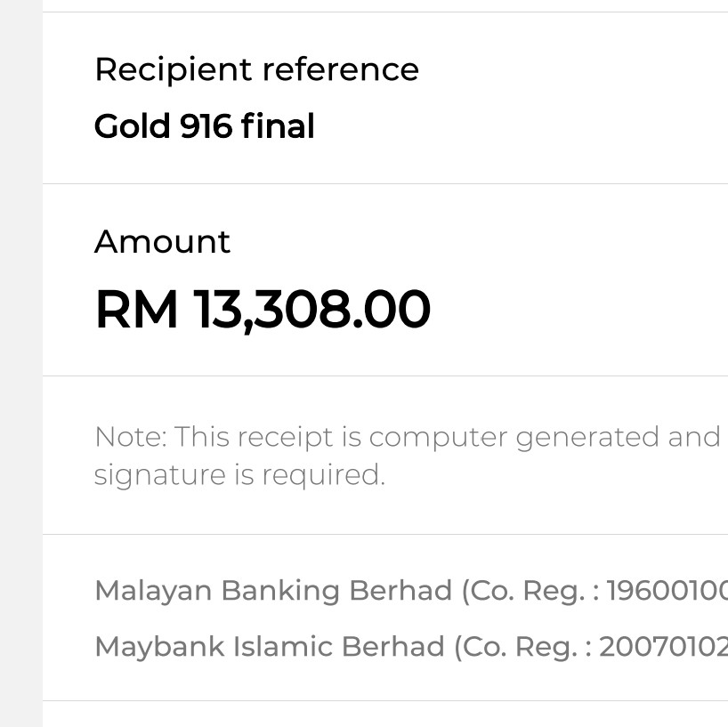This screenshot has height=727, width=728.
Task: Click the divider line below "Gold 916 final"
Action: click(384, 183)
